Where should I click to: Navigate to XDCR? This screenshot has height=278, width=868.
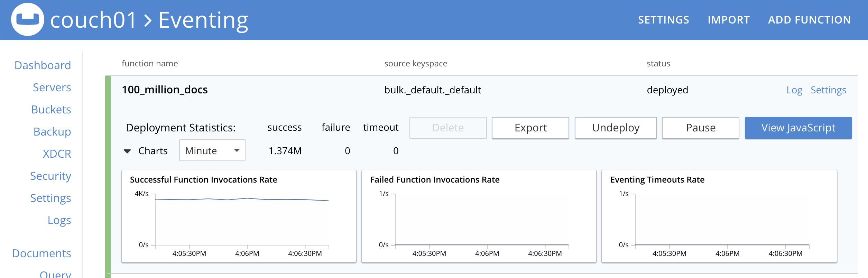pos(57,154)
